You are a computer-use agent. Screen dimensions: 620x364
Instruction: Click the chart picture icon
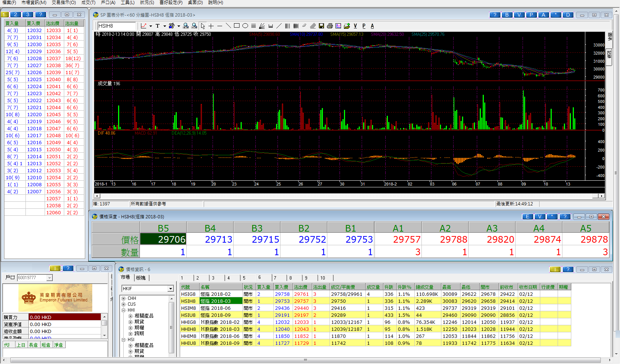click(x=338, y=26)
